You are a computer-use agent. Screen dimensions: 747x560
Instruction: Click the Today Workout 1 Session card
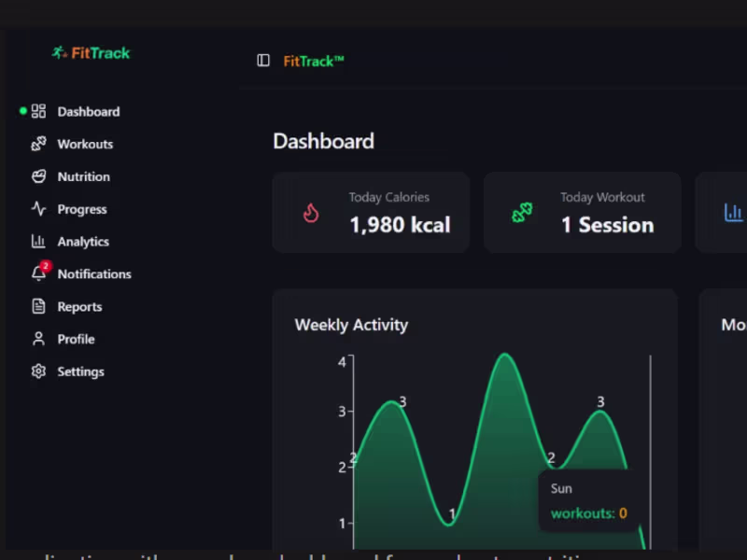[x=582, y=213]
